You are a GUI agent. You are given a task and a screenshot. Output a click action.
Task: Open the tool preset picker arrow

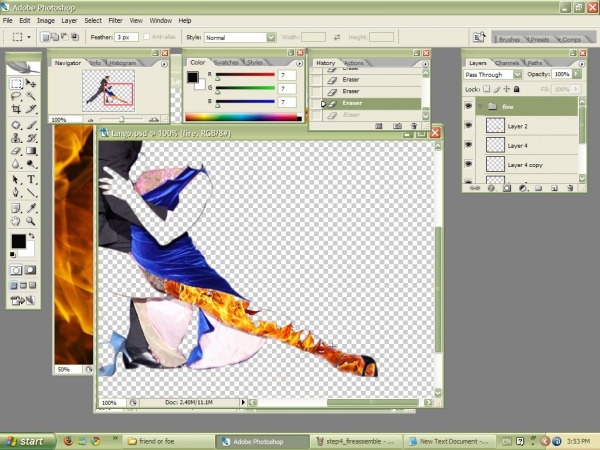pos(29,37)
